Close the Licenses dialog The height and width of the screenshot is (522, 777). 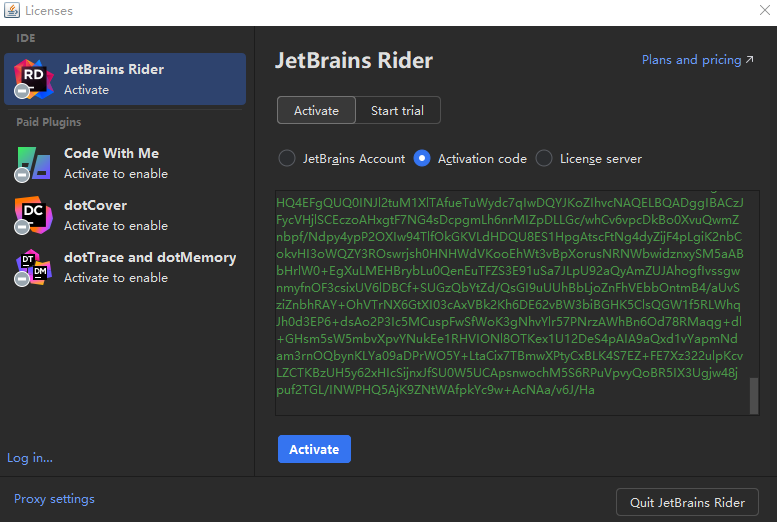pyautogui.click(x=765, y=10)
